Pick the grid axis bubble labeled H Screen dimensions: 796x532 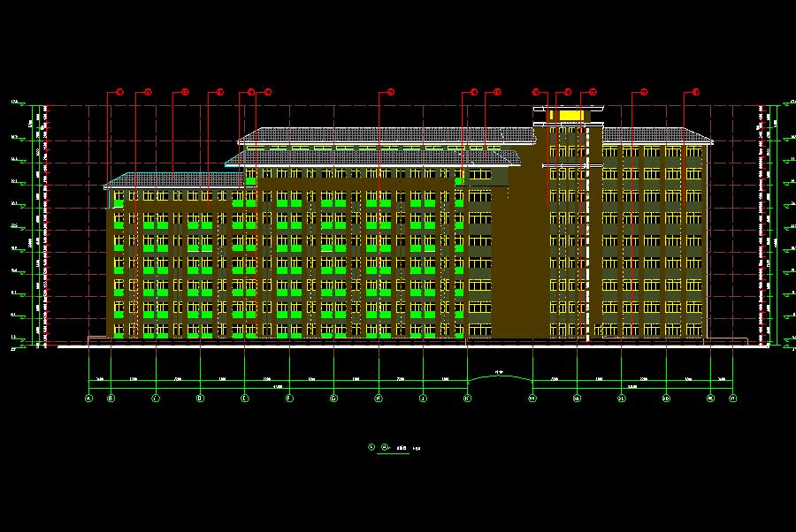tap(379, 399)
